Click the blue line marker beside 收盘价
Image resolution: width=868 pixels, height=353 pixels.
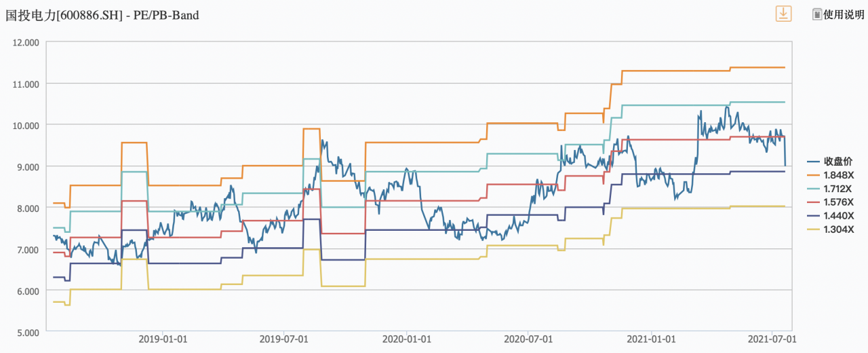[814, 162]
